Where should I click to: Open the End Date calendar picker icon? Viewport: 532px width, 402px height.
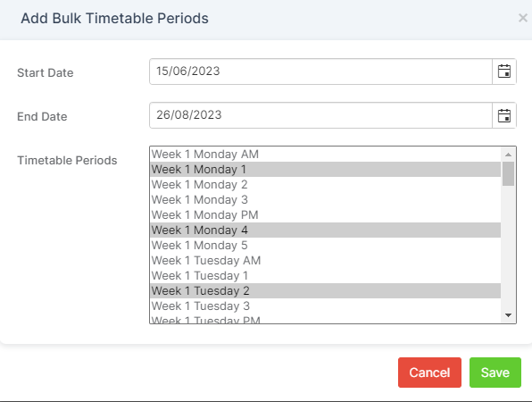click(x=504, y=115)
